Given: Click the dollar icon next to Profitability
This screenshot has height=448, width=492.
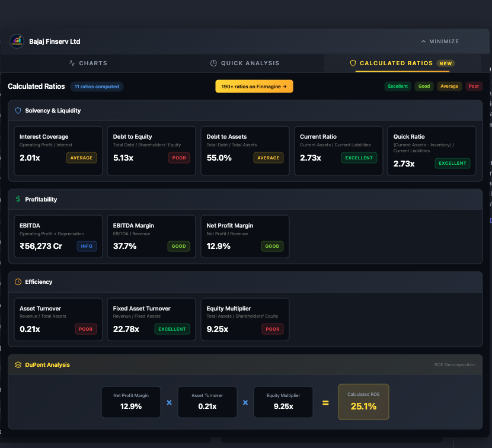Looking at the screenshot, I should tap(18, 199).
